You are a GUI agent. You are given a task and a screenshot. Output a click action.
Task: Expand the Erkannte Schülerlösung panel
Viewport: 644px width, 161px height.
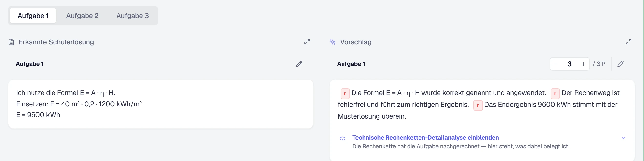[307, 42]
